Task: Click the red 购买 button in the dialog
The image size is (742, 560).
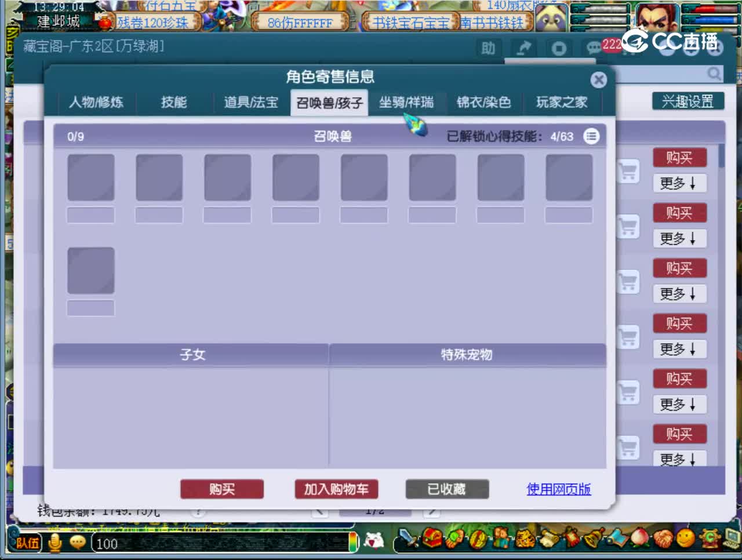Action: point(222,489)
